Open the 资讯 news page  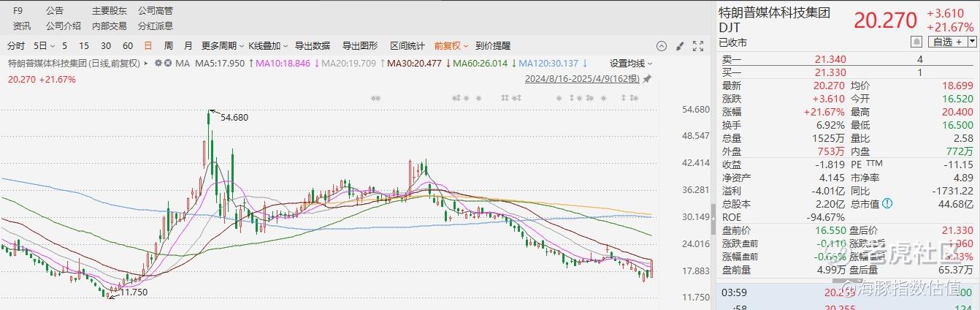[22, 26]
